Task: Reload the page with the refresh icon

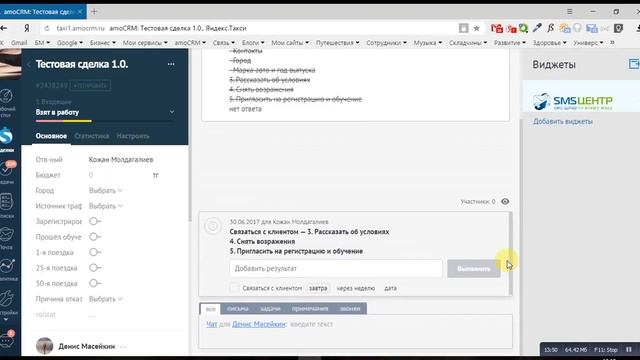Action: [x=47, y=28]
